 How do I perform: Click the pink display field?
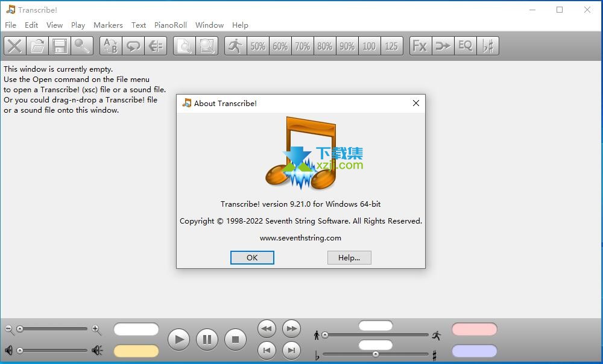coord(475,330)
